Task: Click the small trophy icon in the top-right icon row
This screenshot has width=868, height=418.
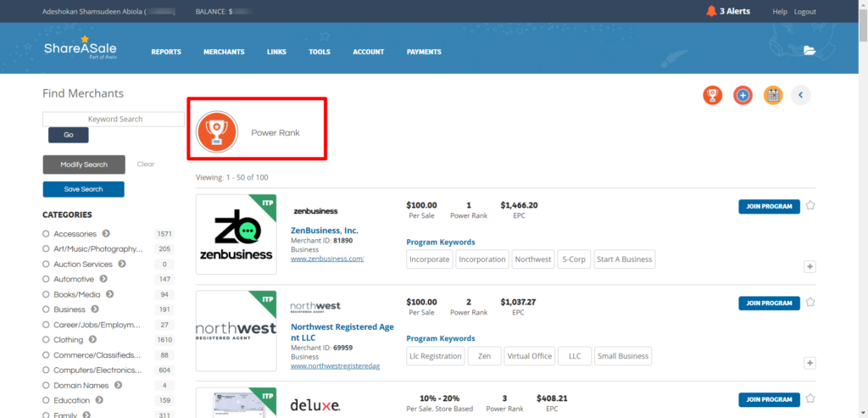Action: (712, 95)
